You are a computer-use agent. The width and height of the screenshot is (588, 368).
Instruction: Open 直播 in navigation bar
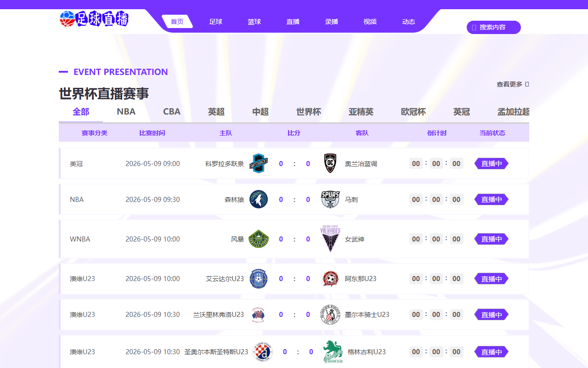(293, 22)
